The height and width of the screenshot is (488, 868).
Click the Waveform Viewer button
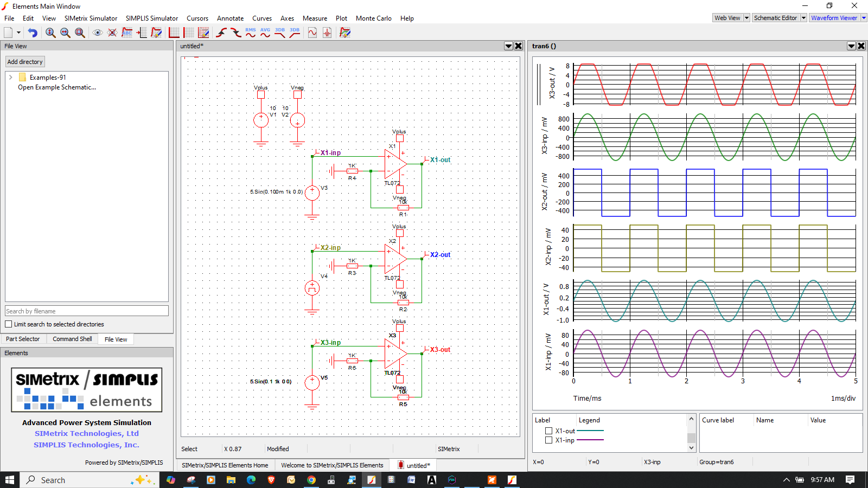click(x=834, y=18)
